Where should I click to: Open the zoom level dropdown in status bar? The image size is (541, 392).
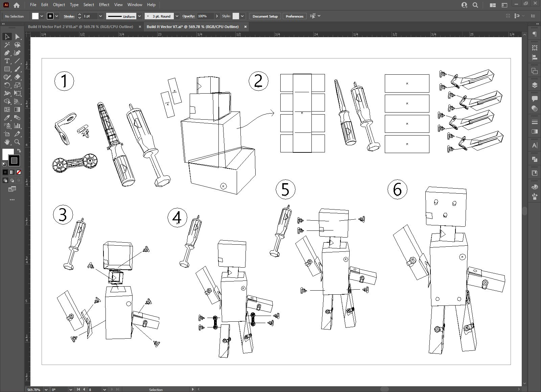coord(46,389)
